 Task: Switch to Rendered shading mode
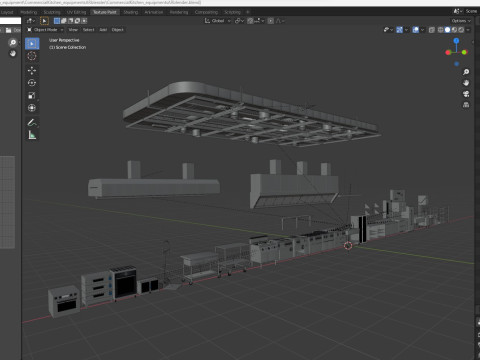[461, 30]
